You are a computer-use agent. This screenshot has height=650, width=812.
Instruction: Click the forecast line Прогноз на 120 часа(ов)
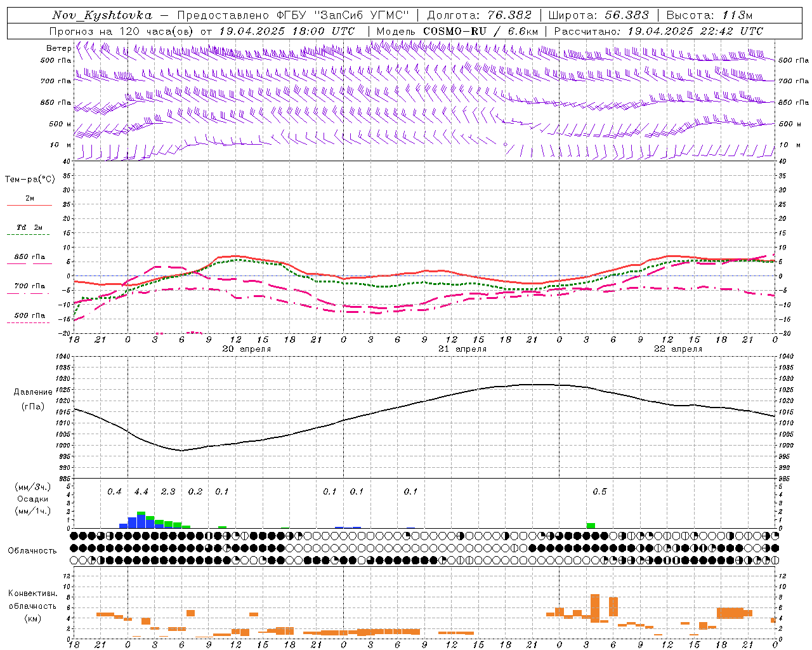(x=122, y=31)
